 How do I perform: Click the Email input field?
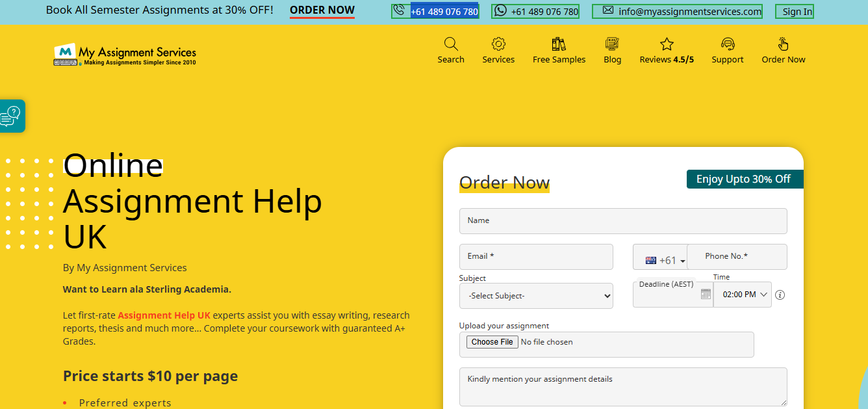(536, 257)
